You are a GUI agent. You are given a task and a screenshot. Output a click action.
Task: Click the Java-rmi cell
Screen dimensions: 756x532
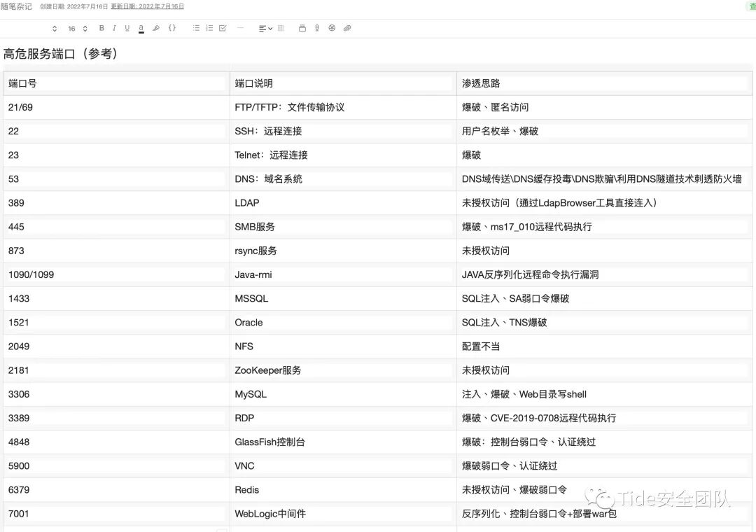(x=343, y=274)
